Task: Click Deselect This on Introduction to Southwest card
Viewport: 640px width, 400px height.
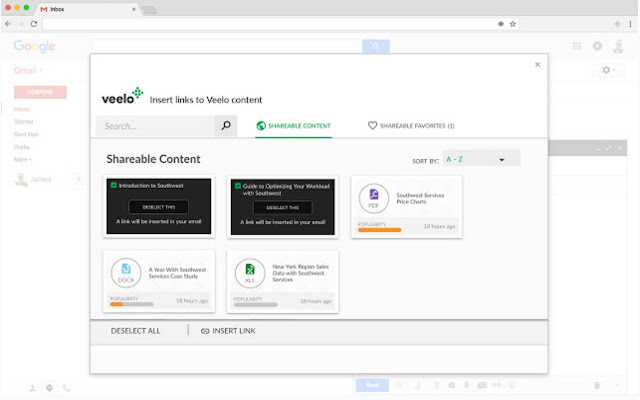Action: pos(158,207)
